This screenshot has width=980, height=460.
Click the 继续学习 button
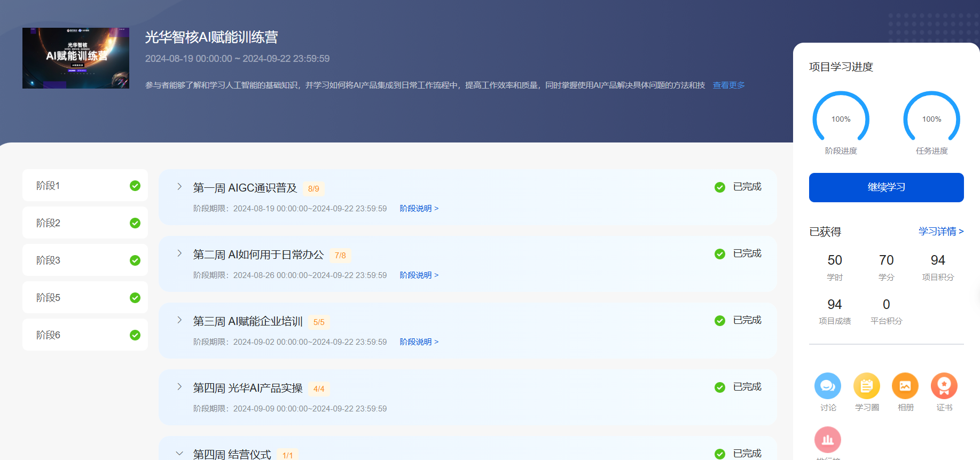(887, 187)
